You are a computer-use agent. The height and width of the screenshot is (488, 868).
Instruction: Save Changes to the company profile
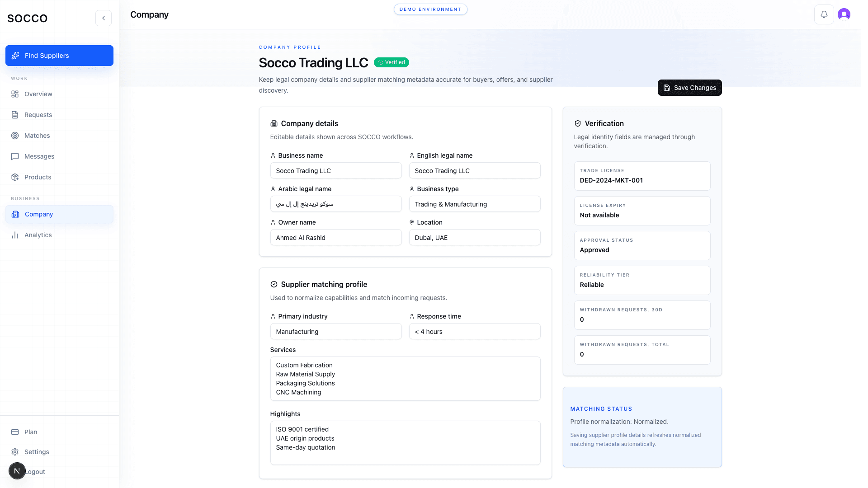pyautogui.click(x=689, y=88)
